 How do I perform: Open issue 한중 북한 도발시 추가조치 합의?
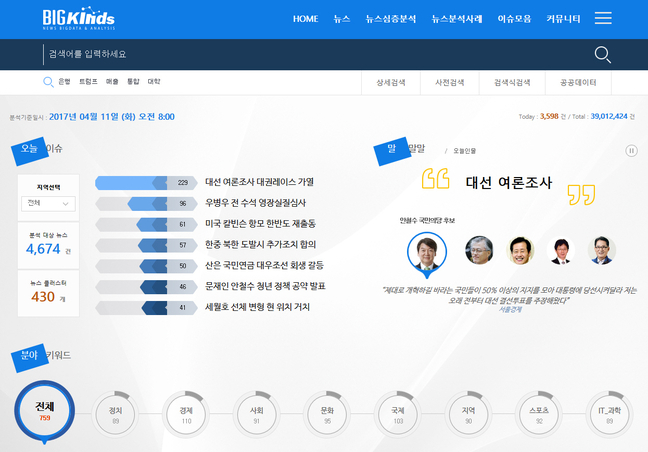coord(260,244)
